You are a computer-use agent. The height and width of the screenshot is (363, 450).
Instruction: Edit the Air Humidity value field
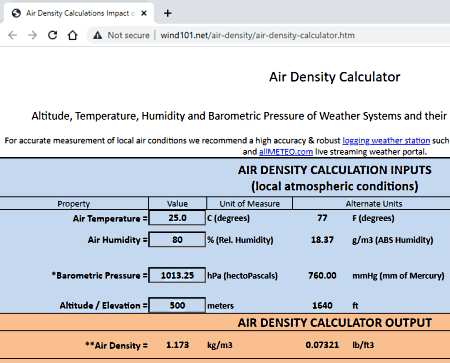(x=177, y=240)
